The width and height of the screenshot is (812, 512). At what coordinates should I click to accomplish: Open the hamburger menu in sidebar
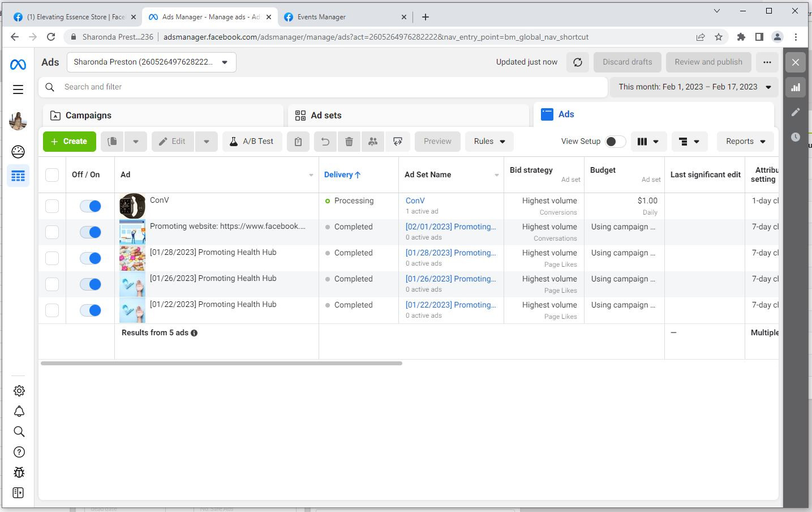click(18, 89)
